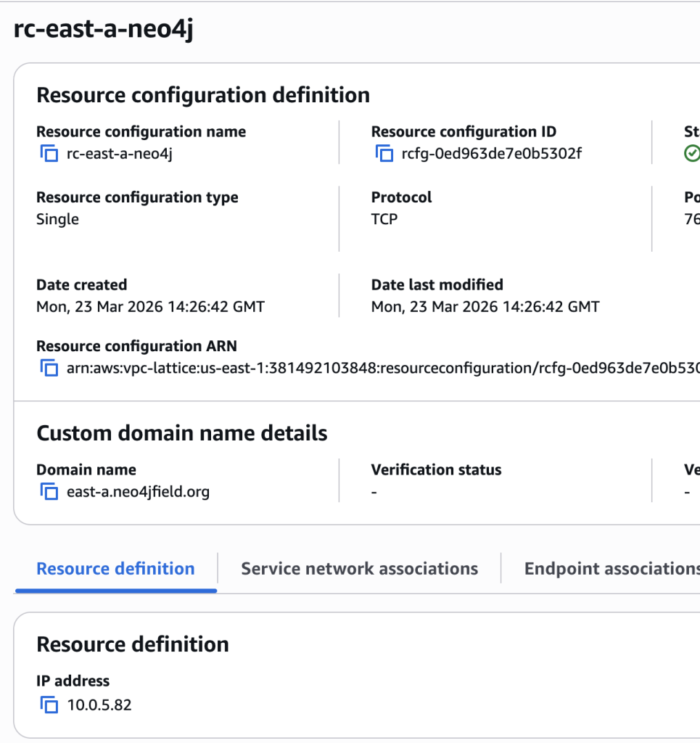Click the green status check icon
Screen dimensions: 700x743
692,154
